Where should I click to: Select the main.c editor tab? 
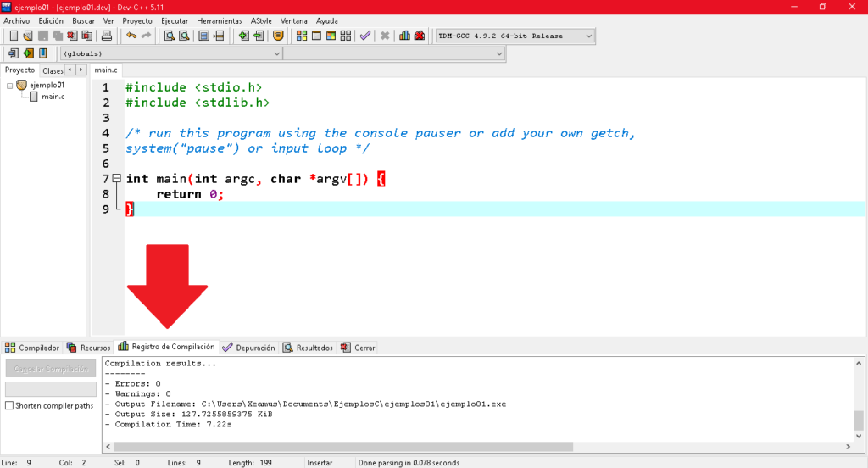click(x=106, y=70)
